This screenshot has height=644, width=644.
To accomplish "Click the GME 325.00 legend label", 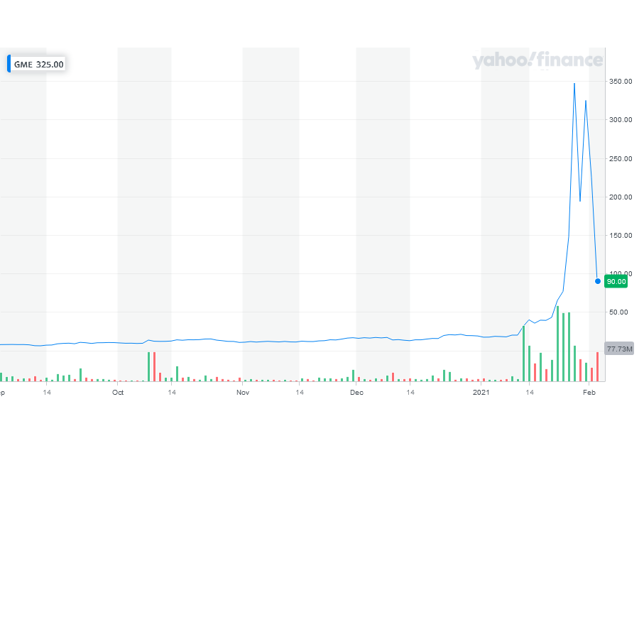I will click(x=36, y=64).
